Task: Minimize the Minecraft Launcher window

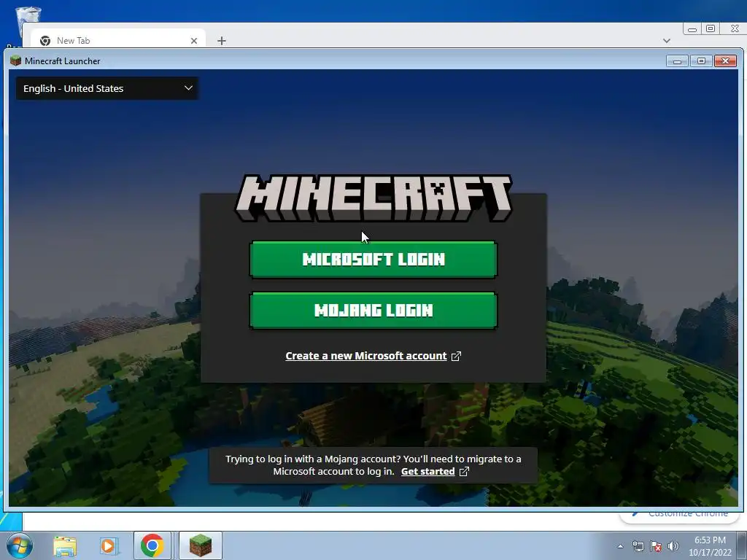Action: click(x=677, y=61)
